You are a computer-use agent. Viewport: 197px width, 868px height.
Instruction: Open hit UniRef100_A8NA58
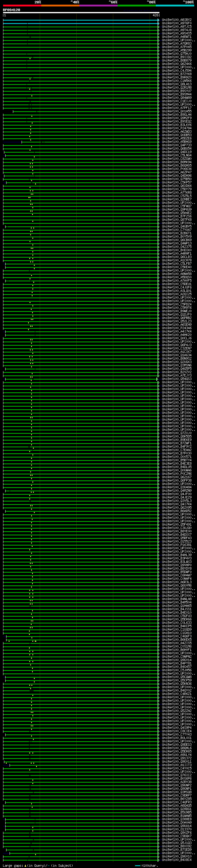177,274
